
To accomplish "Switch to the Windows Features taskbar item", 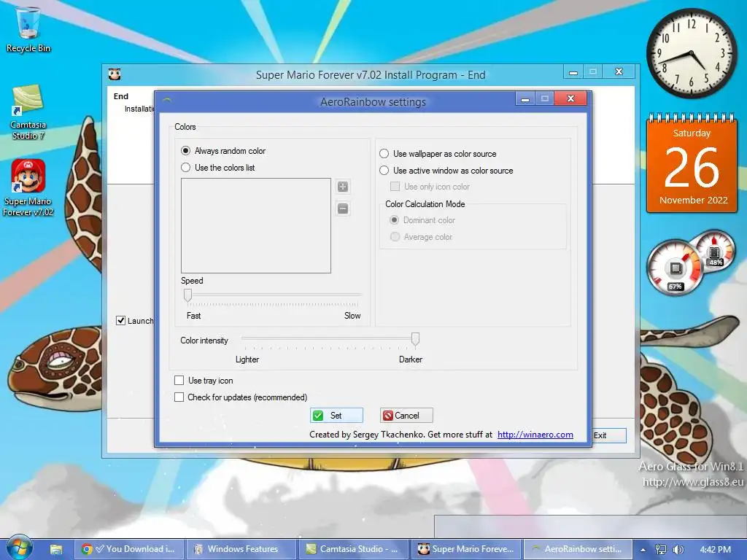I will click(x=241, y=549).
